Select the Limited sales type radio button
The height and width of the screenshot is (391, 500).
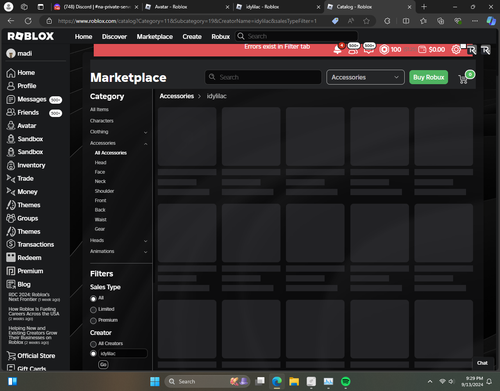pyautogui.click(x=93, y=310)
